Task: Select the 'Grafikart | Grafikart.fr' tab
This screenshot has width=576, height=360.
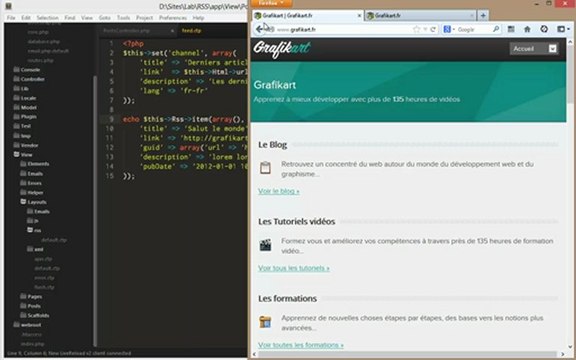Action: tap(308, 15)
